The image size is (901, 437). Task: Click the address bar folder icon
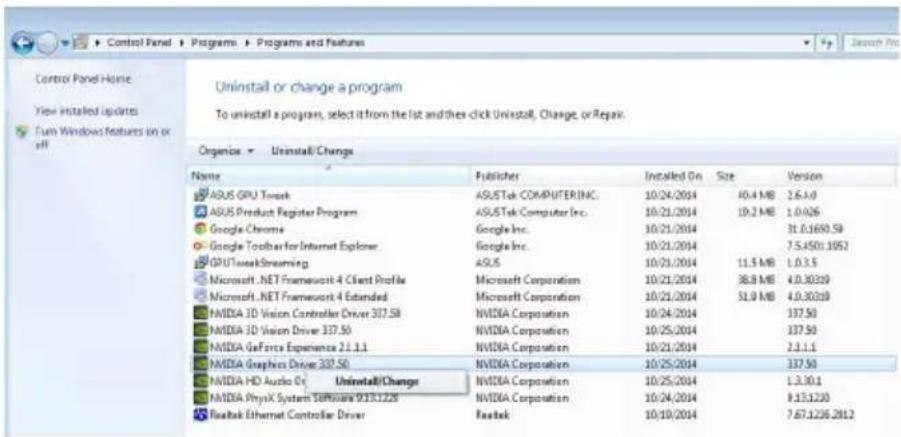tap(78, 44)
